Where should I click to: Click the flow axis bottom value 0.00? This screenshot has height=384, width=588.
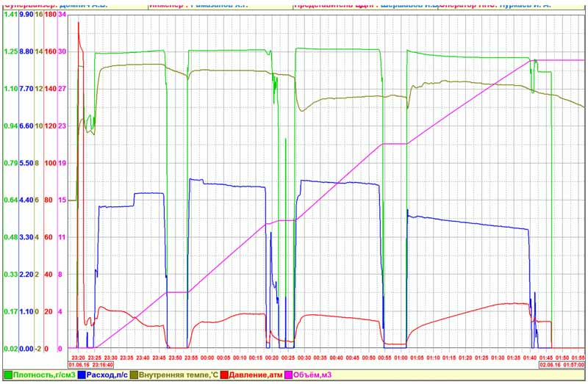[x=26, y=349]
